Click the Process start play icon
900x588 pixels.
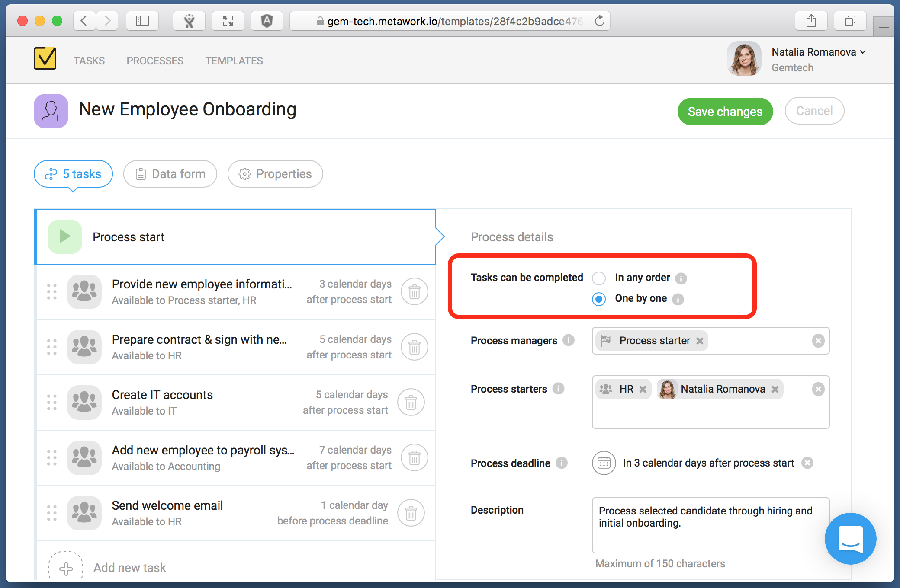[64, 237]
